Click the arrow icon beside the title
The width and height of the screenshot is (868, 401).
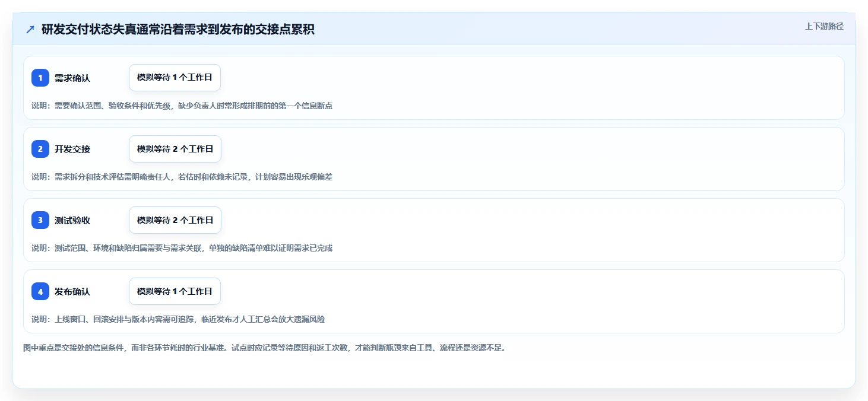[x=30, y=30]
